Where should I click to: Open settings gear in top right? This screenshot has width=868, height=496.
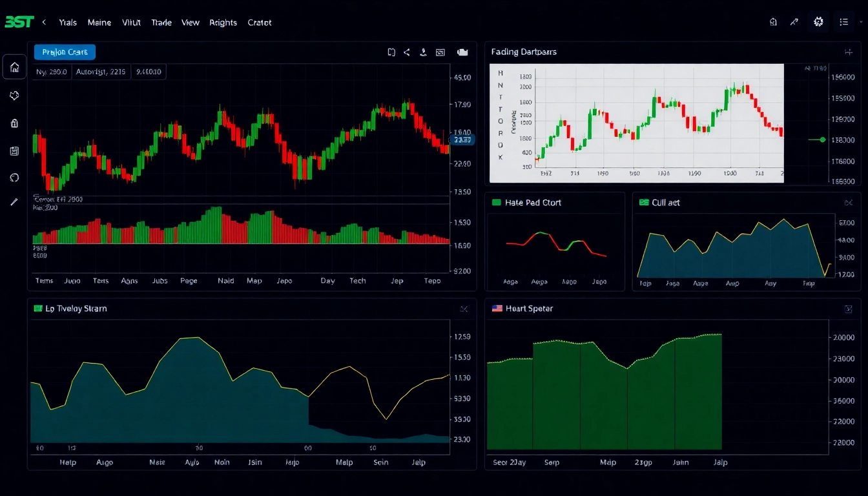click(x=818, y=22)
